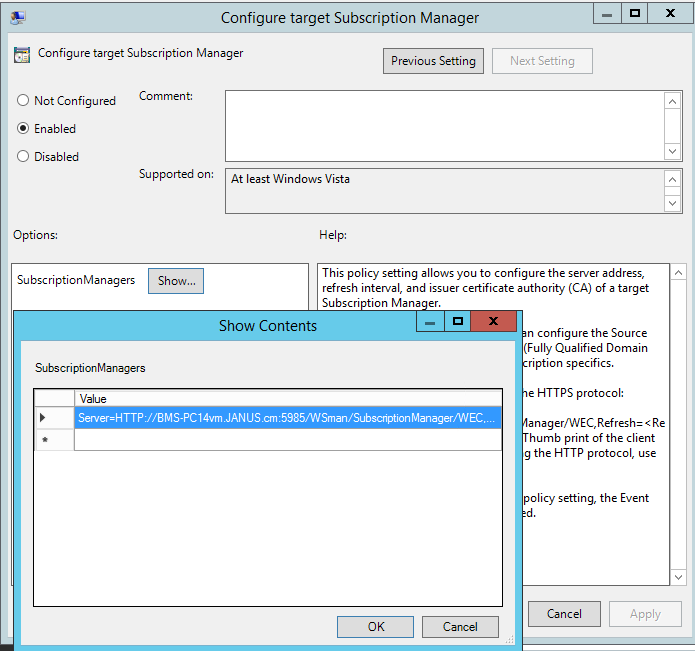The height and width of the screenshot is (651, 695).
Task: Select the Server=HTTP value row
Action: (x=287, y=417)
